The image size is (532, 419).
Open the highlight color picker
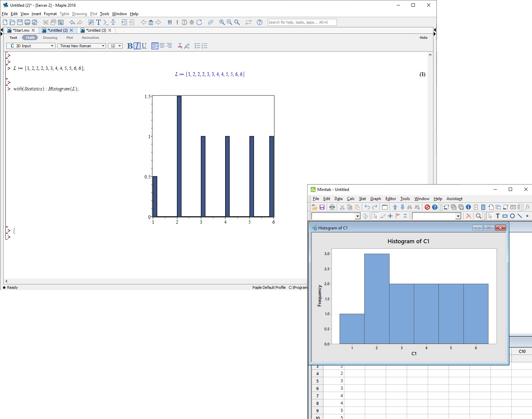click(187, 46)
